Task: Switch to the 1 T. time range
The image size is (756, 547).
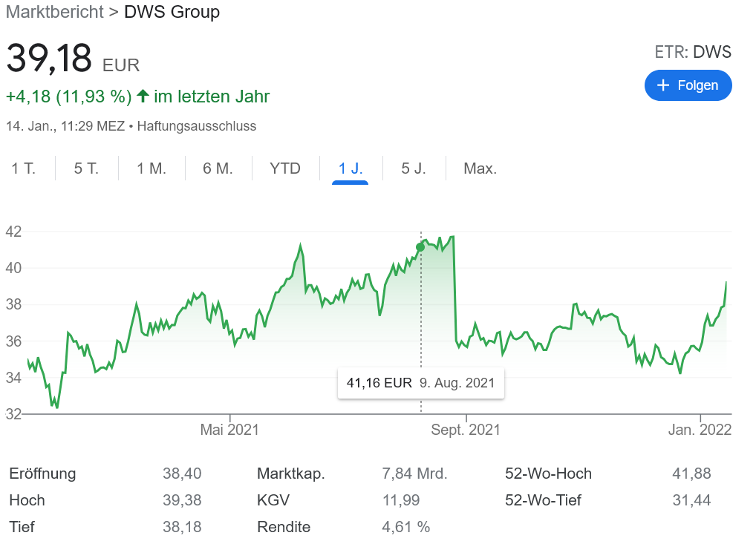Action: pos(24,168)
